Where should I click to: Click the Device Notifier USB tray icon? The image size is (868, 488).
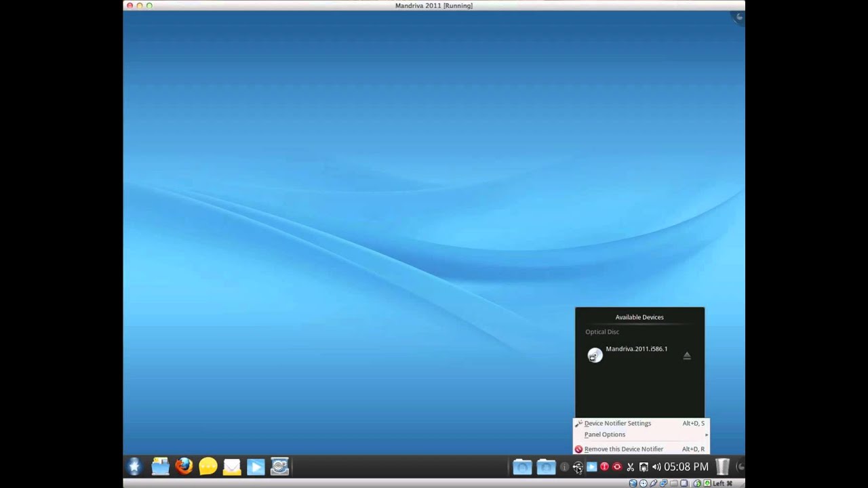coord(578,467)
